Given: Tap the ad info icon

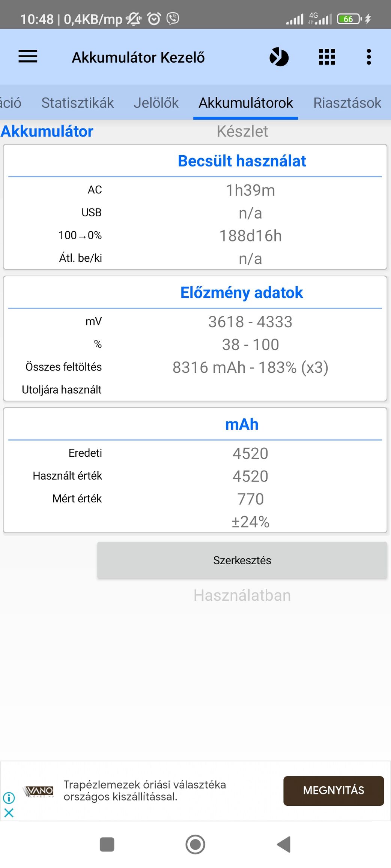Looking at the screenshot, I should tap(9, 798).
